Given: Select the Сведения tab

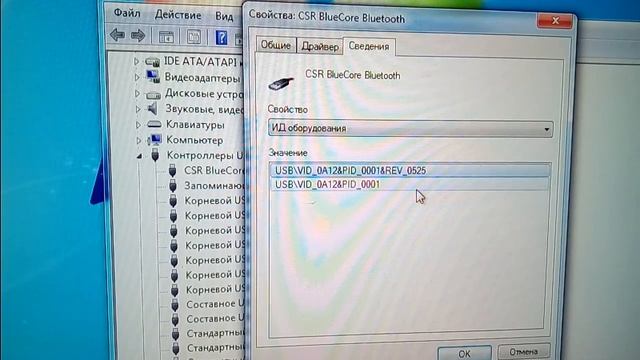Looking at the screenshot, I should pyautogui.click(x=369, y=46).
